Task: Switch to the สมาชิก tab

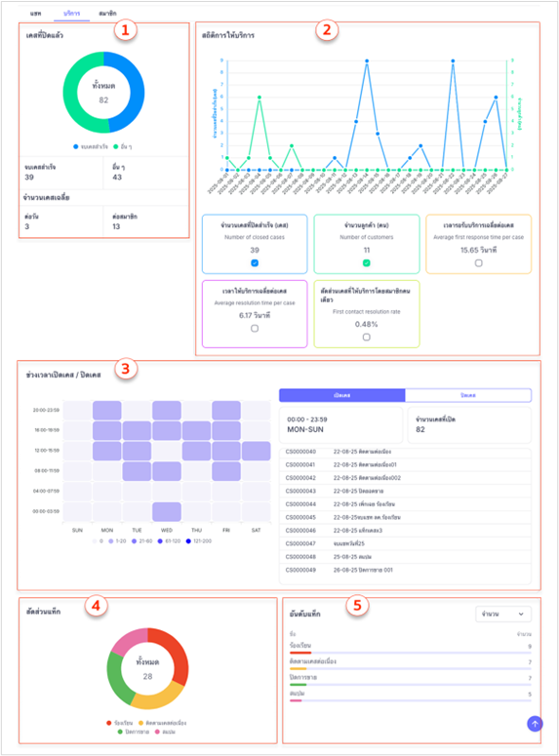Action: [x=107, y=13]
